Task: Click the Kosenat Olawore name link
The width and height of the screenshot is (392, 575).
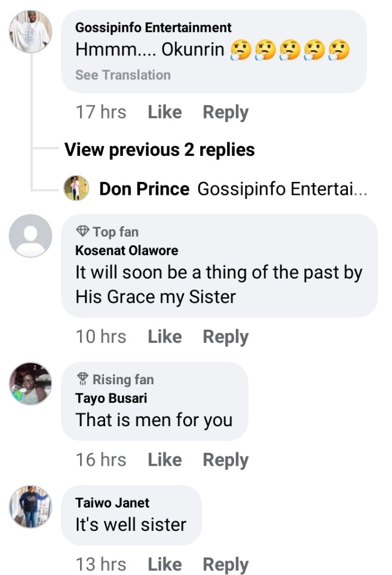Action: tap(127, 251)
